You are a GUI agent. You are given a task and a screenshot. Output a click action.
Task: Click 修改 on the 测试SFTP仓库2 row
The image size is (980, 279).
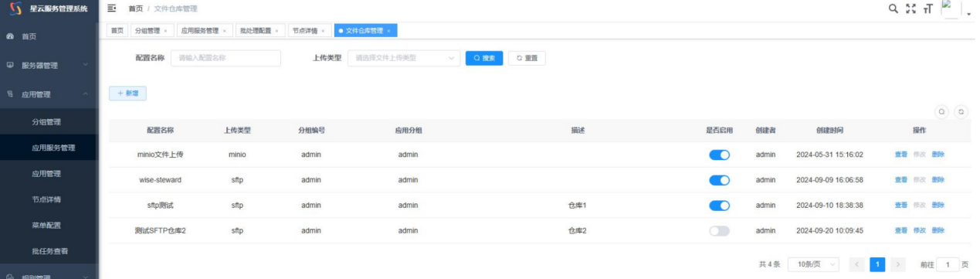pos(920,230)
